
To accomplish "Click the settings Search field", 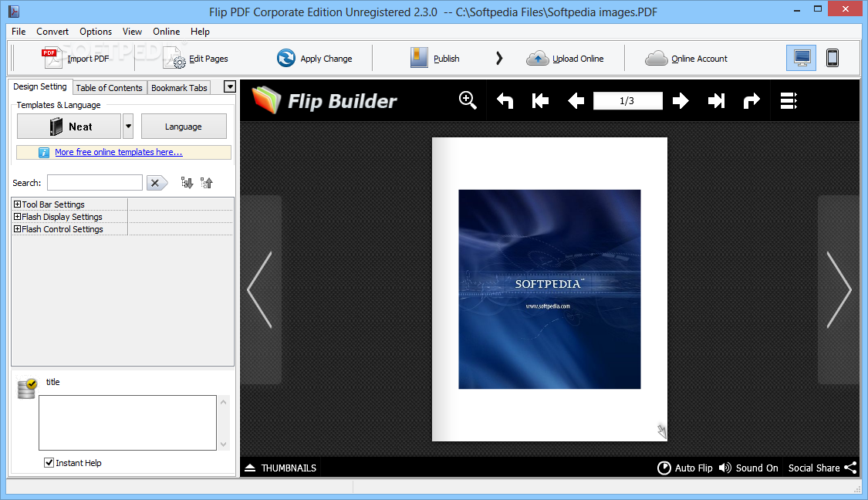I will [95, 183].
